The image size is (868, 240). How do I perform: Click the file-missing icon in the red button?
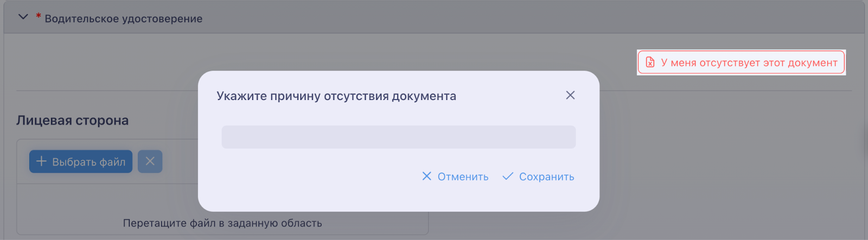coord(650,62)
